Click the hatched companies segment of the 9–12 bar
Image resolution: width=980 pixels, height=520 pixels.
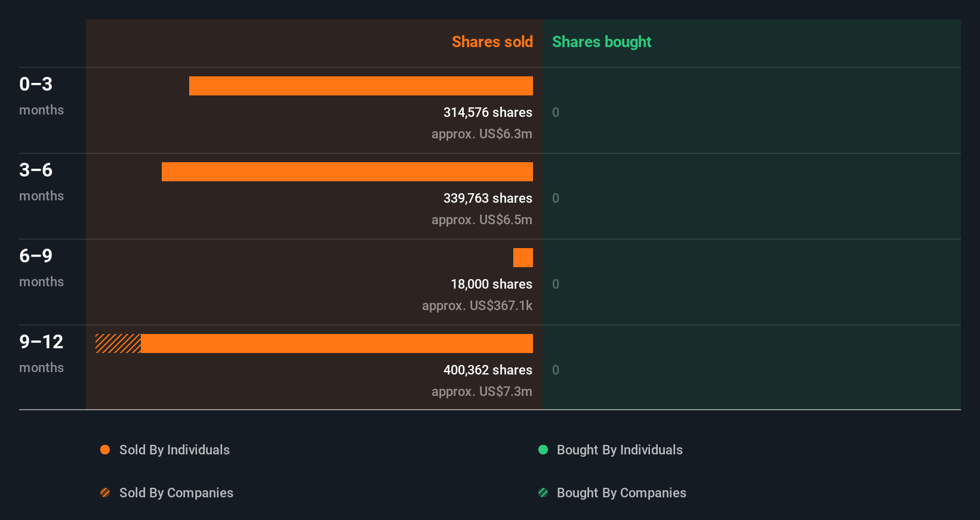118,343
